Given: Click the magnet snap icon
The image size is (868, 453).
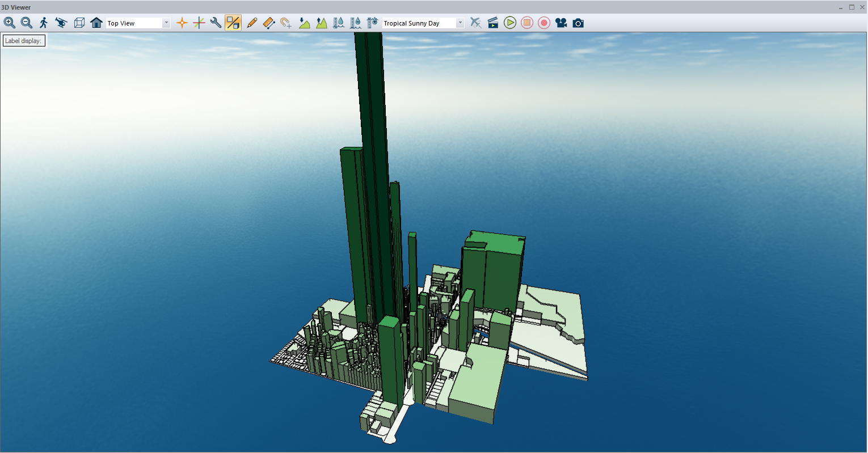Looking at the screenshot, I should [286, 23].
